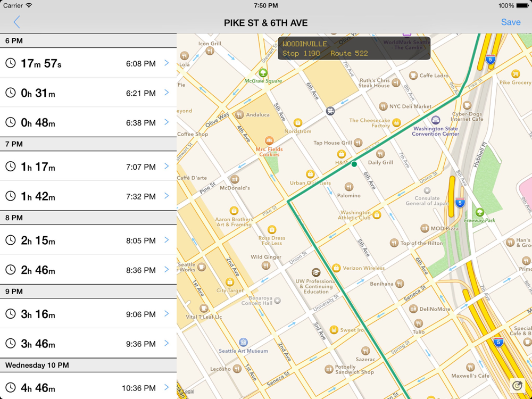The image size is (532, 399).
Task: Select the 6:08 PM time text
Action: 141,63
